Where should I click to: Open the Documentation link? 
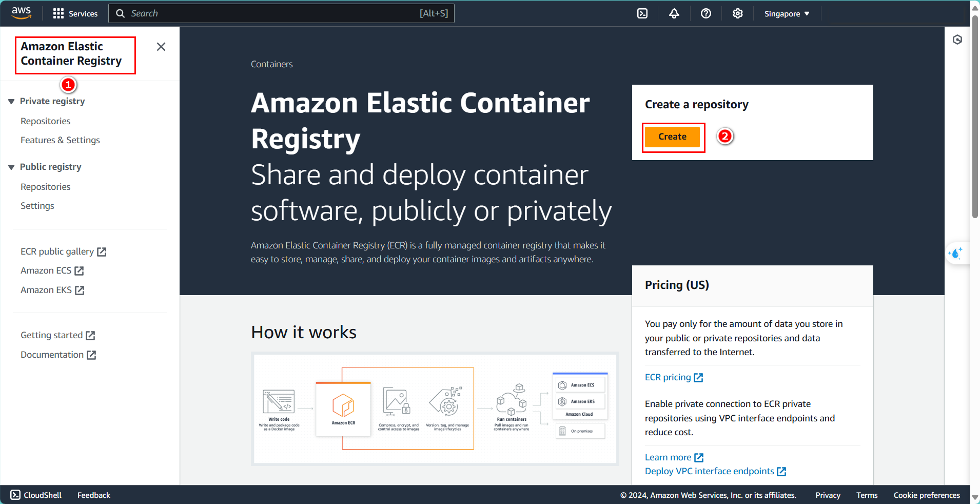(x=52, y=355)
